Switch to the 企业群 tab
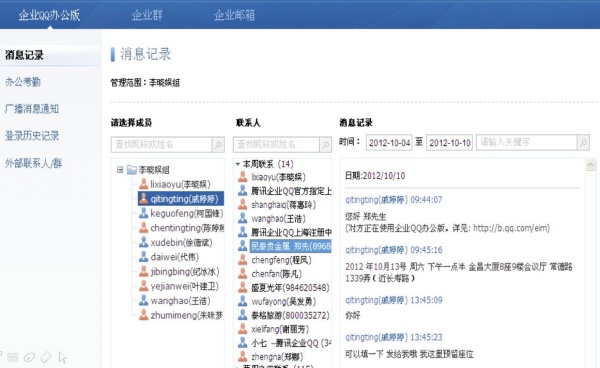The image size is (600, 368). 147,15
